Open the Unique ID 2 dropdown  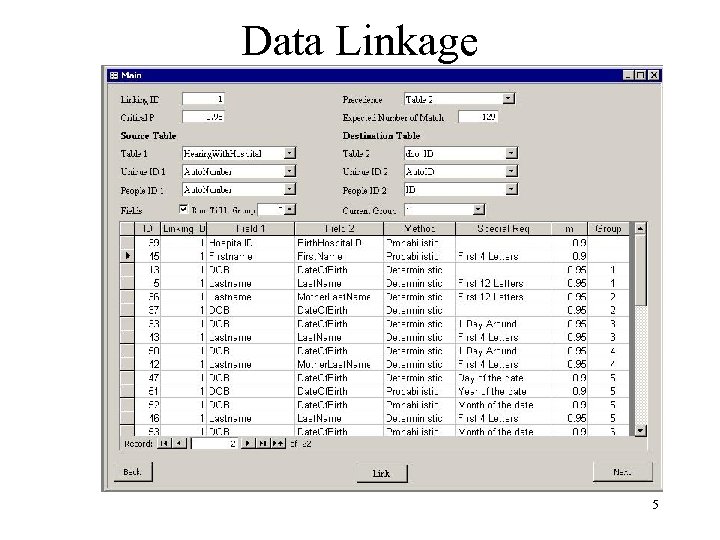click(511, 171)
